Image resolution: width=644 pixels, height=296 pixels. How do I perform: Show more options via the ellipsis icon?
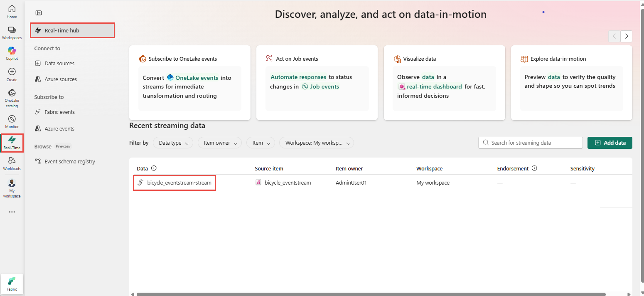click(12, 212)
